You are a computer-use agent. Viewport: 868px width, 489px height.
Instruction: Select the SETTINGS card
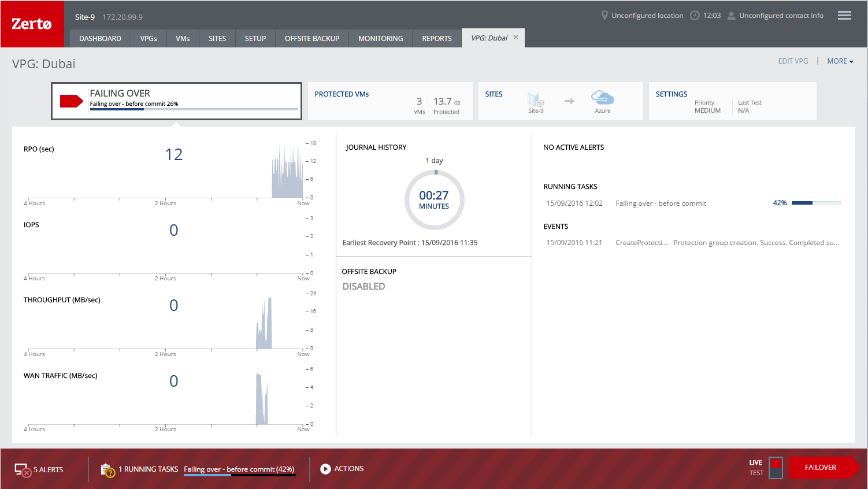(x=733, y=101)
